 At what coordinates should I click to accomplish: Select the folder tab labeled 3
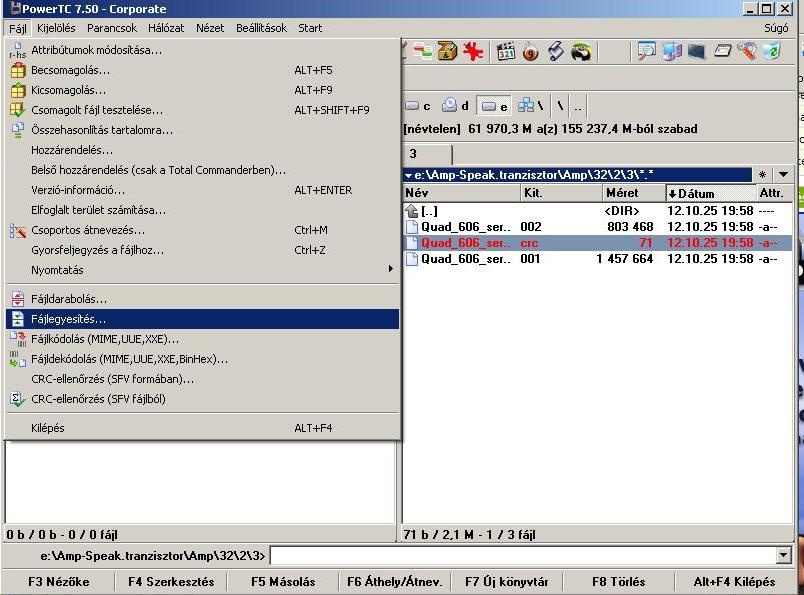428,154
